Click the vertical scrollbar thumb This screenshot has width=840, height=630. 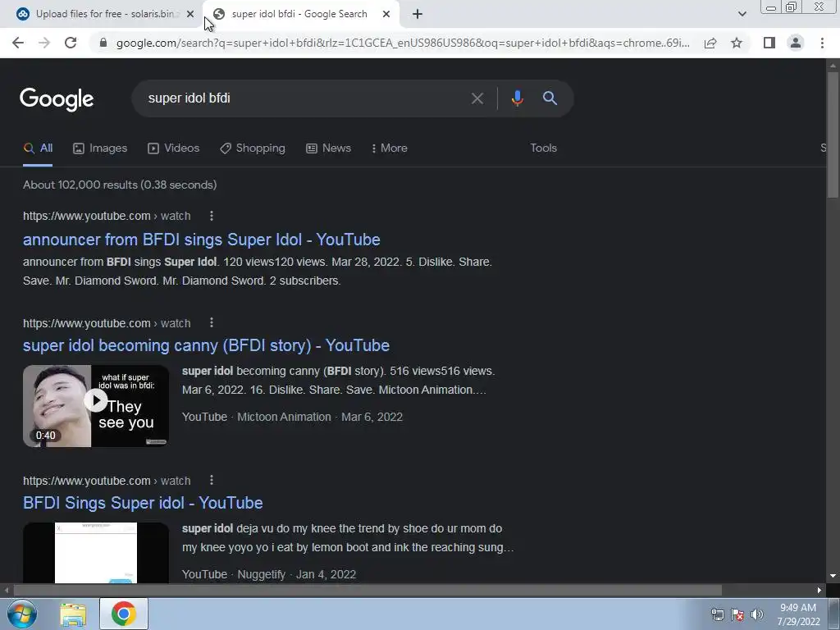pyautogui.click(x=833, y=134)
